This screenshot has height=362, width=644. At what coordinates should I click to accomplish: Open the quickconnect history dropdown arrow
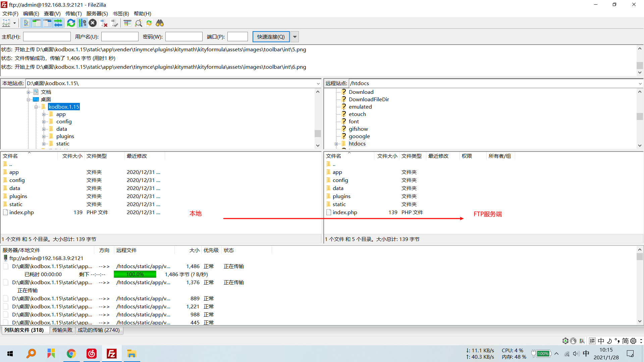(295, 37)
